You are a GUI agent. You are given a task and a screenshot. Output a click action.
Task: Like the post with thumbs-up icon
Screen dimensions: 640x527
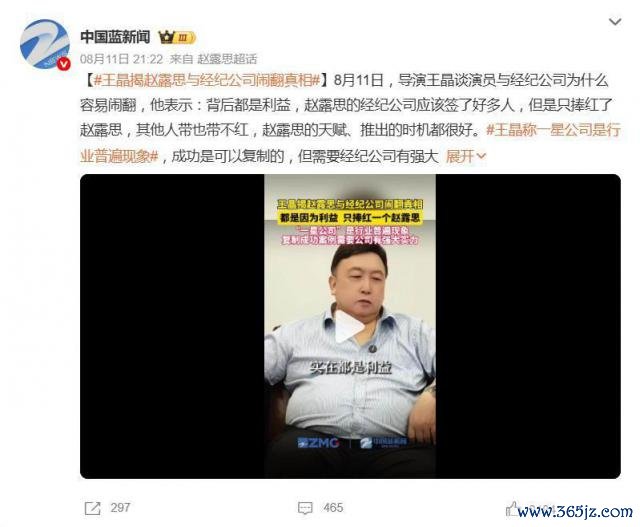[512, 509]
